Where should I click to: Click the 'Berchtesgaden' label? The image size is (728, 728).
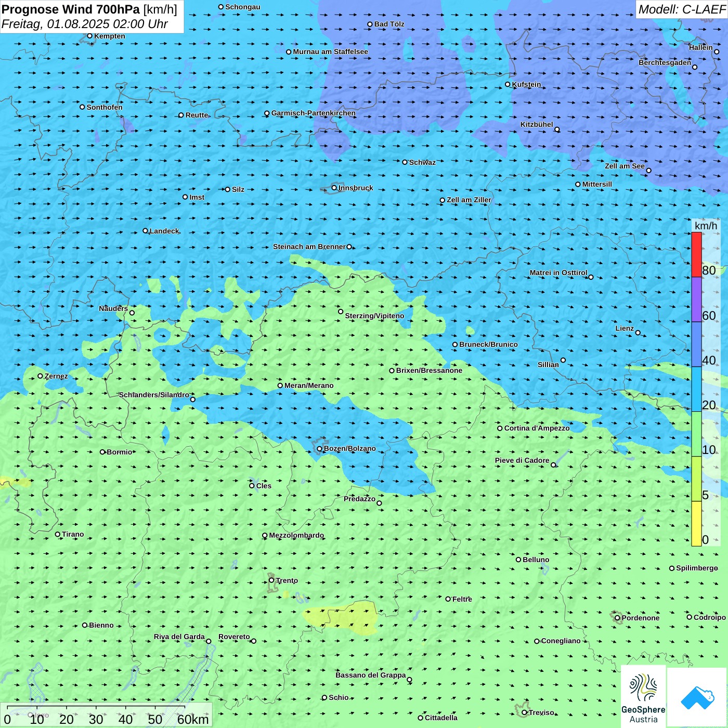[665, 62]
